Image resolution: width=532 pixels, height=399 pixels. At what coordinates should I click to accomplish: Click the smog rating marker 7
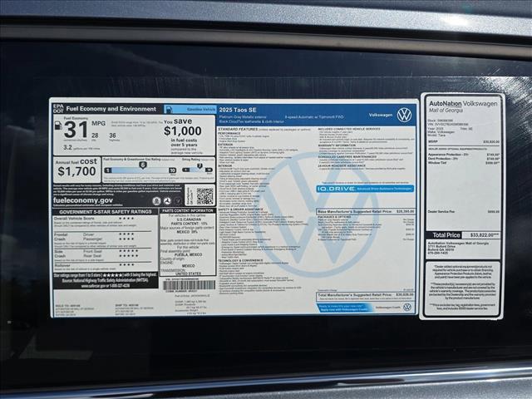click(199, 166)
